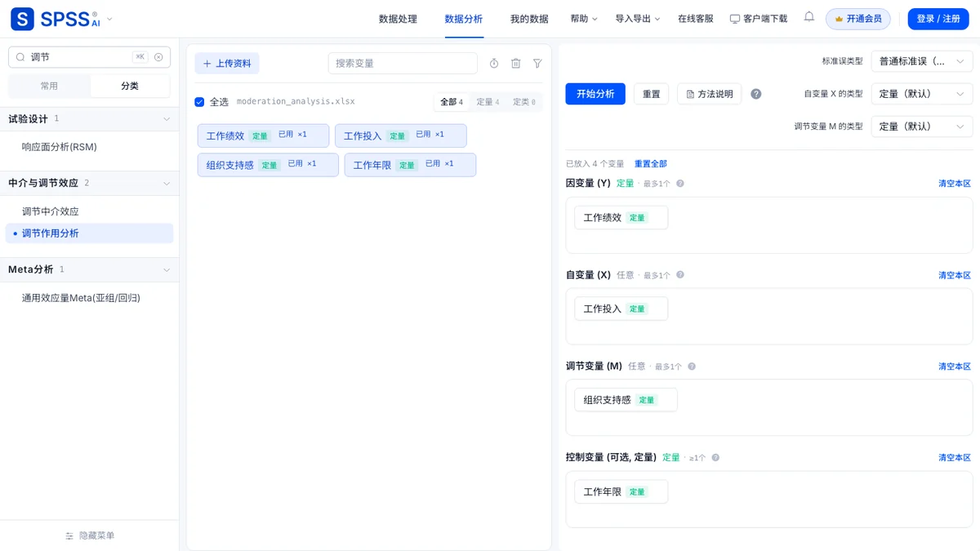980x551 pixels.
Task: Select the 工作绩效 variable chip in the list
Action: click(263, 136)
